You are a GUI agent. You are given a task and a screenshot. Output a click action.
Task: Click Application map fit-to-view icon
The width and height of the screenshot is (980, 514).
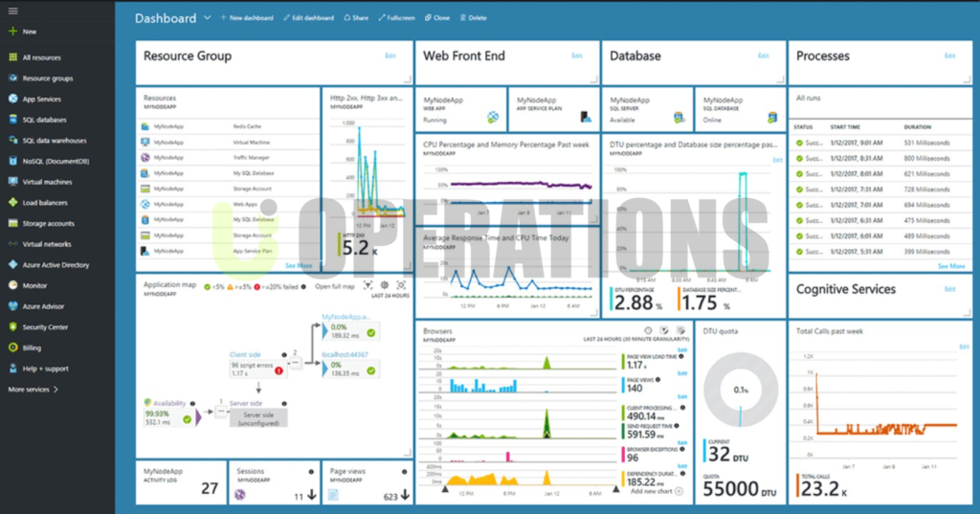401,285
